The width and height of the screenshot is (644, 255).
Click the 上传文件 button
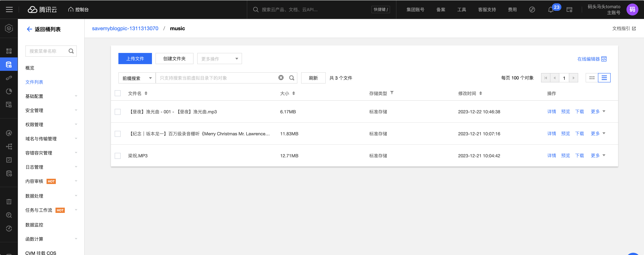(135, 59)
